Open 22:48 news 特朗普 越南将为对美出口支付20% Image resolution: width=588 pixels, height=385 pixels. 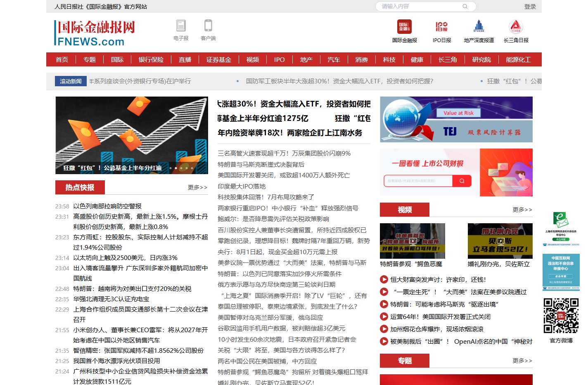(132, 288)
